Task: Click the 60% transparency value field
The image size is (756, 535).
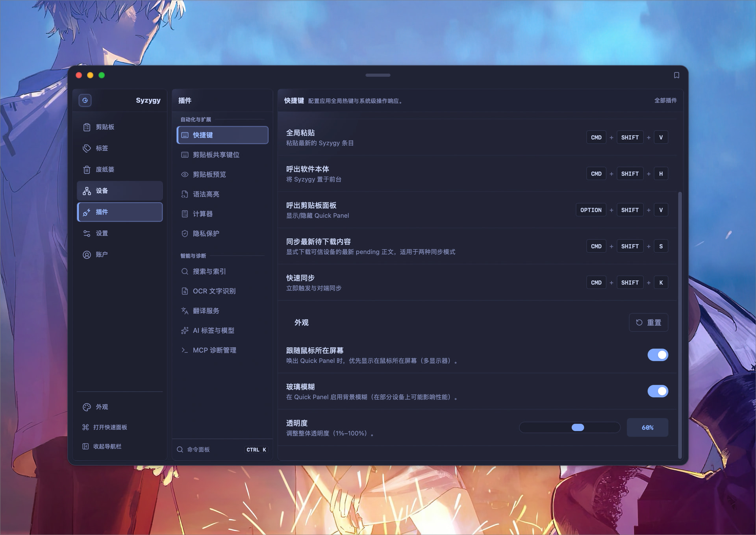Action: tap(647, 428)
